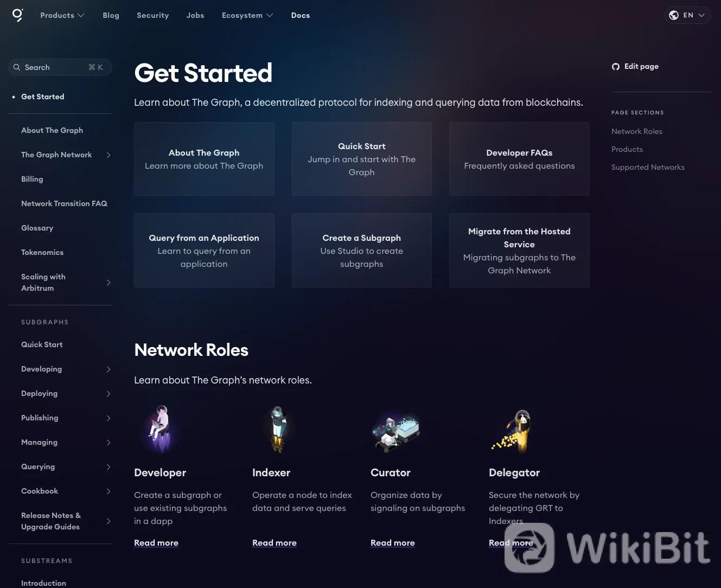This screenshot has height=588, width=721.
Task: Jump to Network Roles page section
Action: 637,131
